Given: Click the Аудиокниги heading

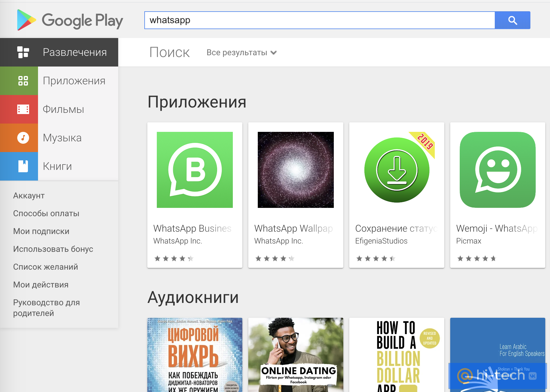Looking at the screenshot, I should [193, 297].
